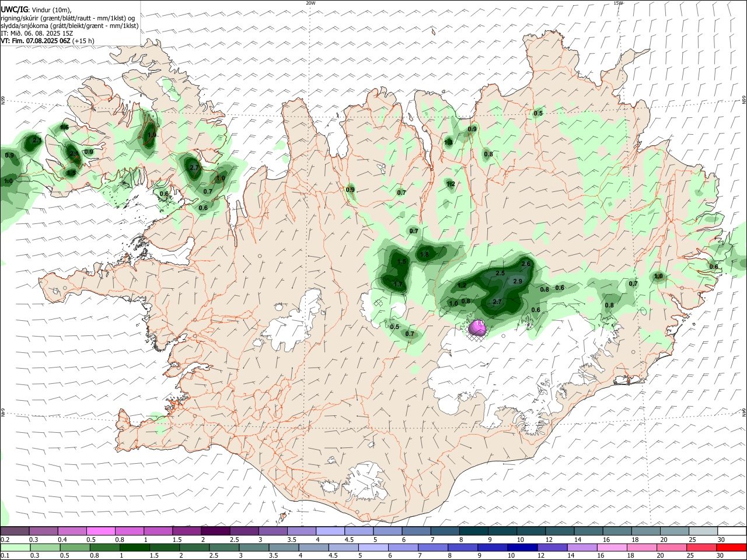Click the 1.8 rainfall value label
The image size is (747, 560).
tap(425, 254)
